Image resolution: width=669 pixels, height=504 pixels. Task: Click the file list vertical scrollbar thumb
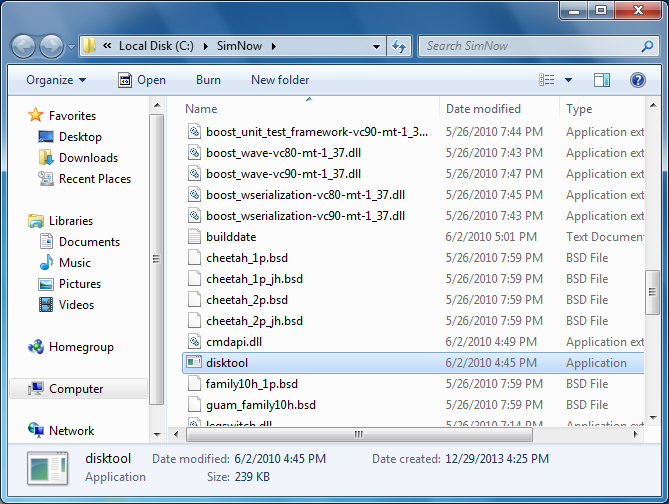pos(652,292)
